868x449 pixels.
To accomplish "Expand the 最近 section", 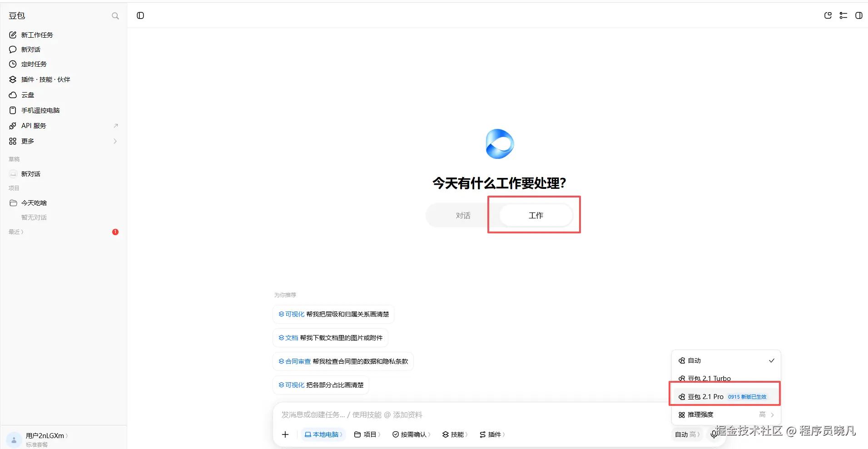I will click(16, 232).
